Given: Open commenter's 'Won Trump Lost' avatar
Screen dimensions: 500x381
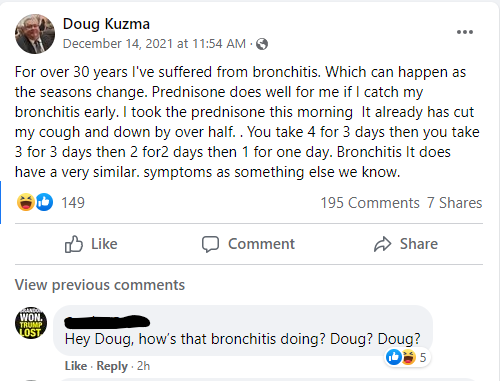Looking at the screenshot, I should 31,323.
